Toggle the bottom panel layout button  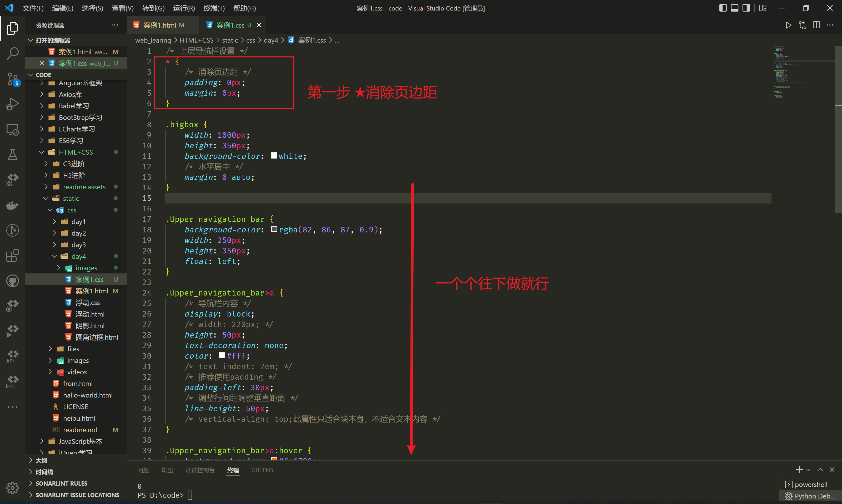(734, 8)
